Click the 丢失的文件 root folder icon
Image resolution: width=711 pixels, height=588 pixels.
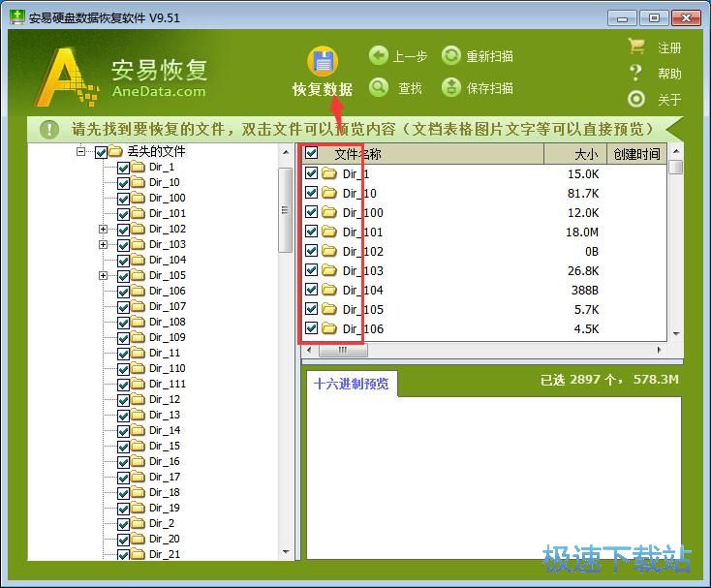(x=115, y=151)
